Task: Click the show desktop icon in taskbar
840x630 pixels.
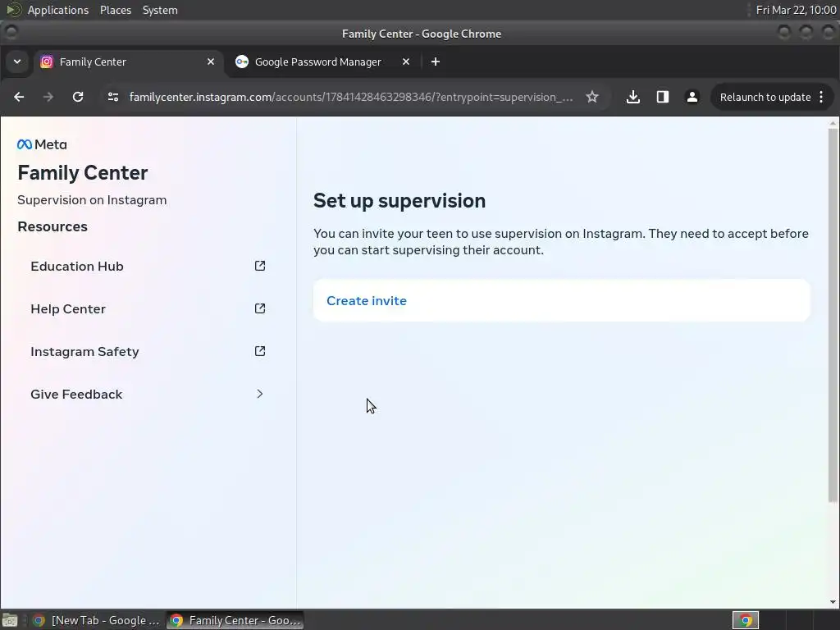Action: tap(10, 620)
